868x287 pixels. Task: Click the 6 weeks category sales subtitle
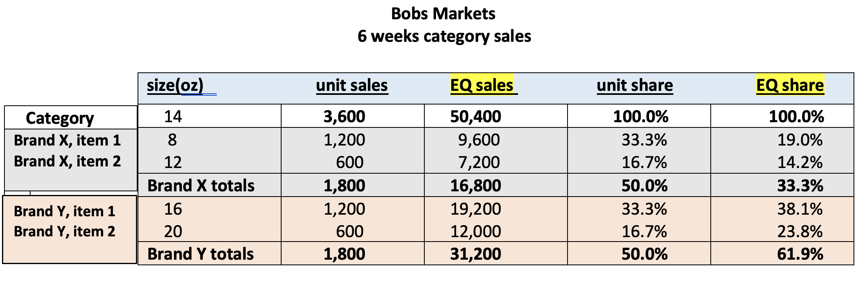[444, 36]
